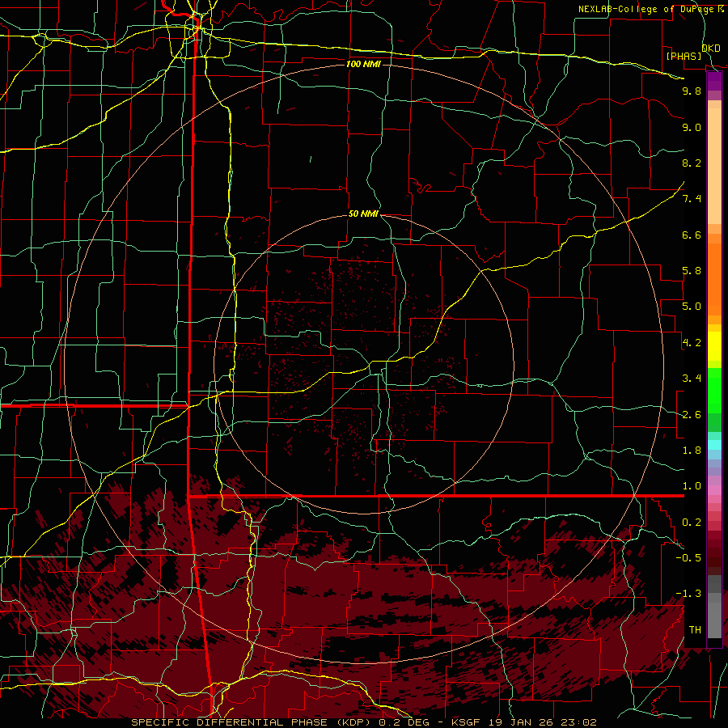
Task: Click the [PHAS] units label
Action: 684,56
